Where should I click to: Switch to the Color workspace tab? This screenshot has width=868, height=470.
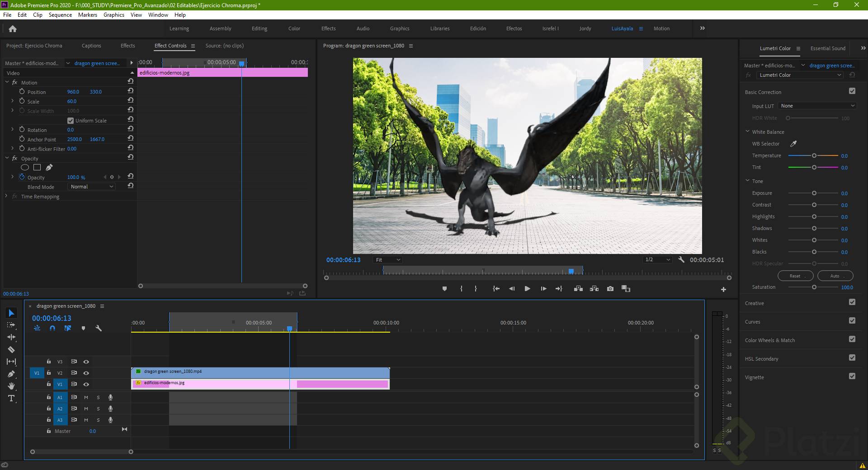pyautogui.click(x=294, y=28)
